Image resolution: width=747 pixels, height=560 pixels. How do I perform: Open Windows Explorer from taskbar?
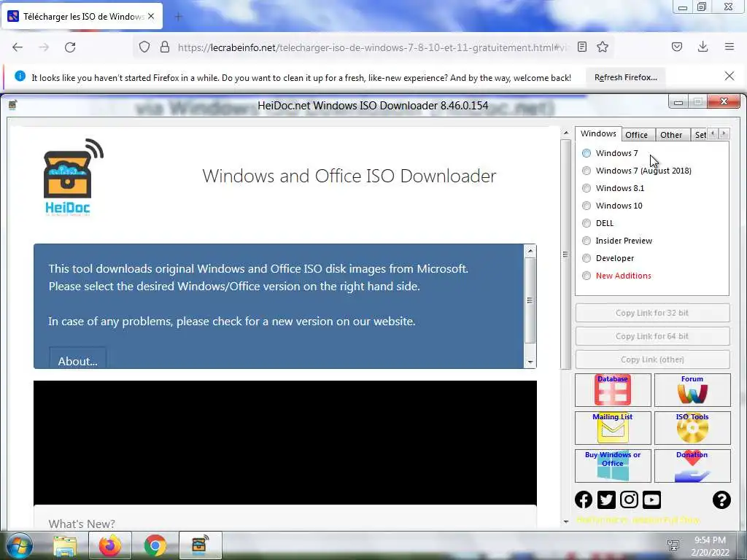[x=65, y=545]
